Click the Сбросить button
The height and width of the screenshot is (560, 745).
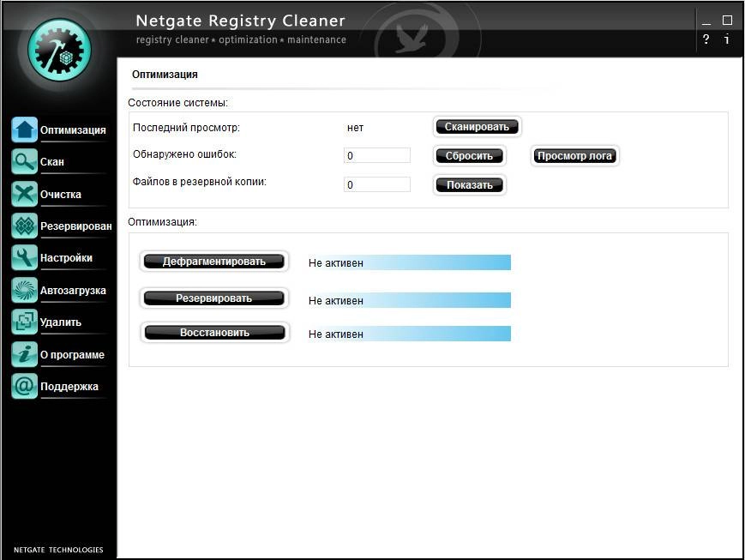[470, 156]
